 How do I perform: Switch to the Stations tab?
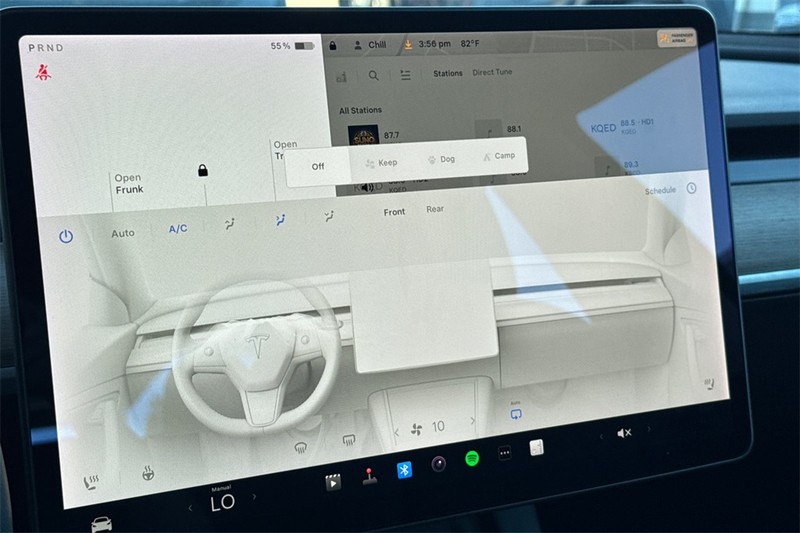point(448,73)
